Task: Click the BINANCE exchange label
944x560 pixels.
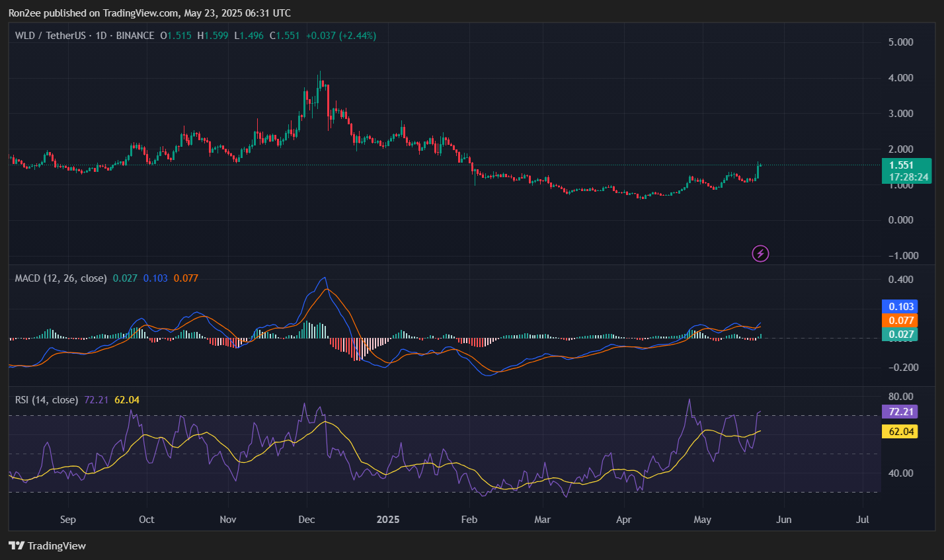Action: [135, 36]
